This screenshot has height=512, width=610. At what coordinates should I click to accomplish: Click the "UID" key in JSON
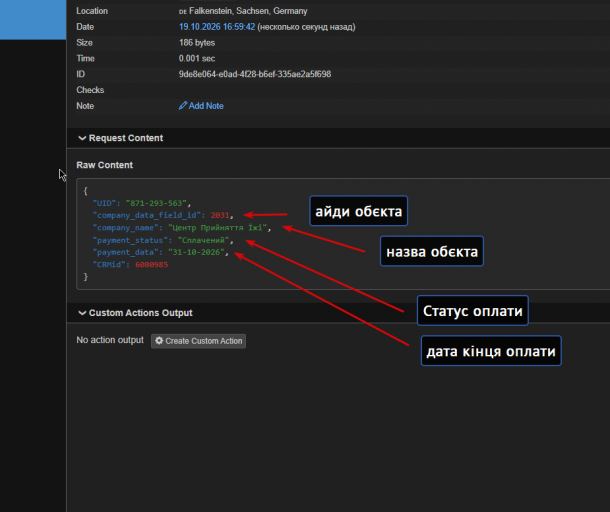point(104,203)
